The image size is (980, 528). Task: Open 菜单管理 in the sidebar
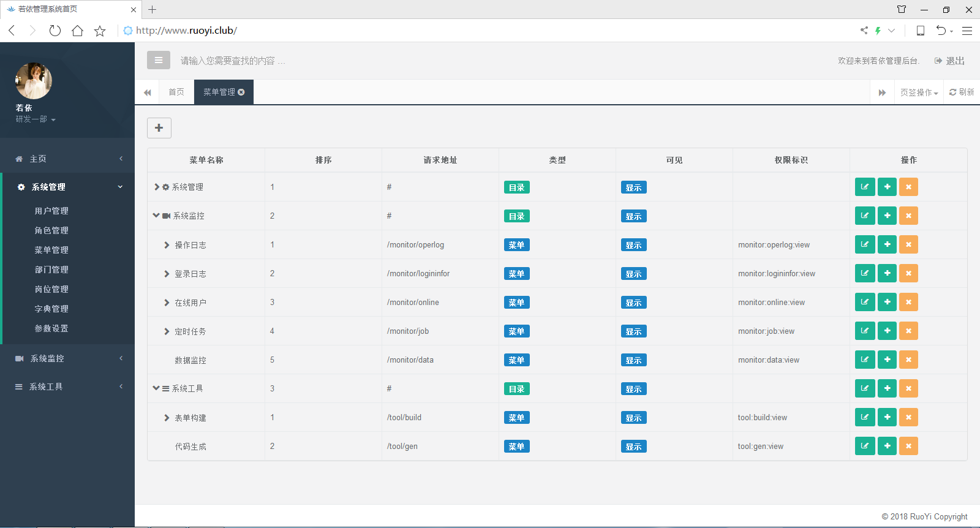pos(51,250)
